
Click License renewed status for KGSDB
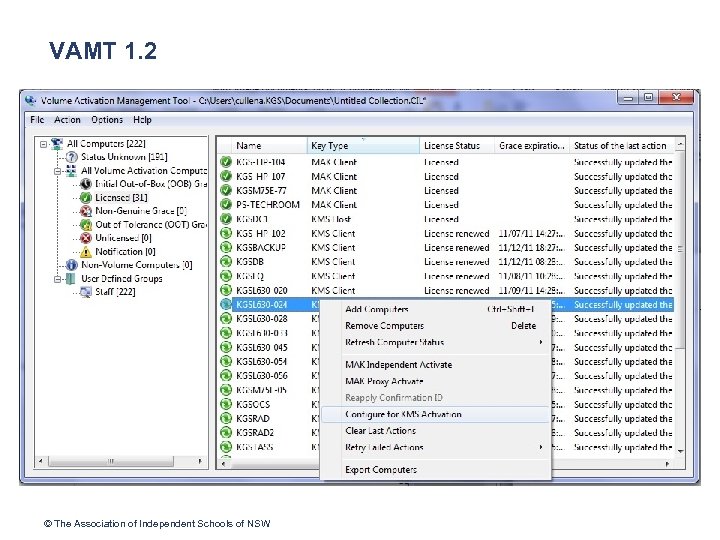(456, 262)
